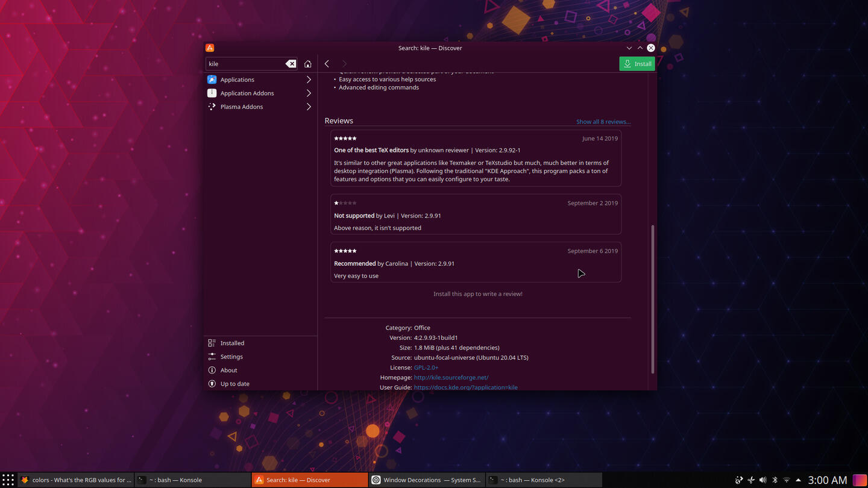Open the Application Addons category
Viewport: 868px width, 488px height.
[x=260, y=93]
